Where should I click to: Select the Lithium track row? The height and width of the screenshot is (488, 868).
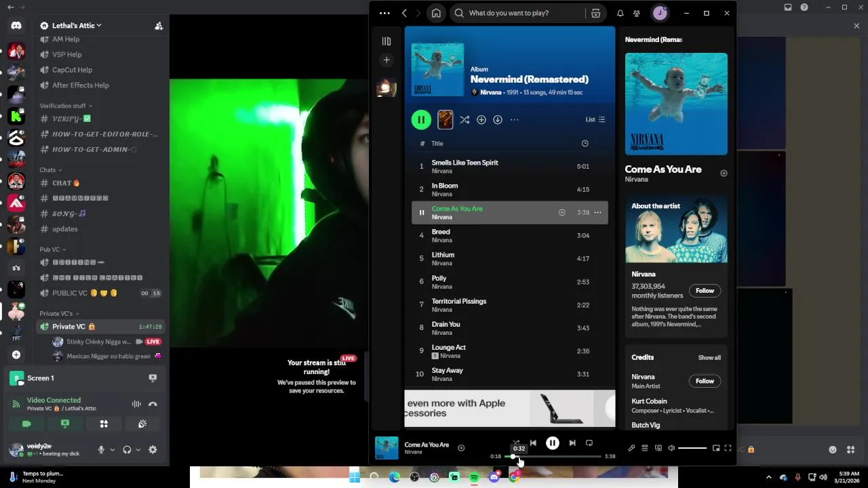[x=509, y=259]
